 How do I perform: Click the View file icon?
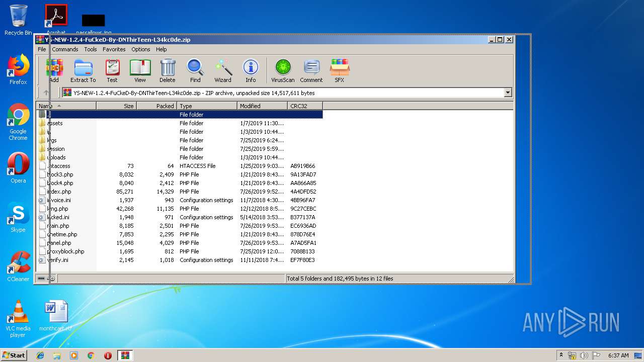coord(140,70)
